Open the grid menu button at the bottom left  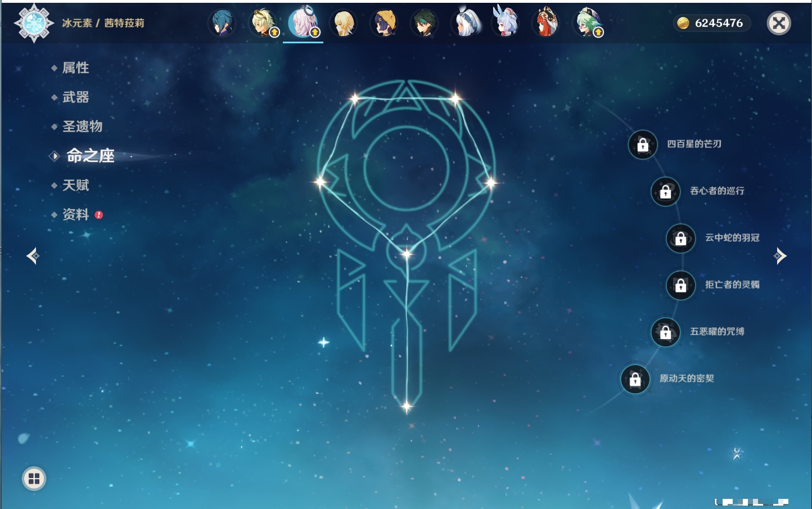(34, 479)
